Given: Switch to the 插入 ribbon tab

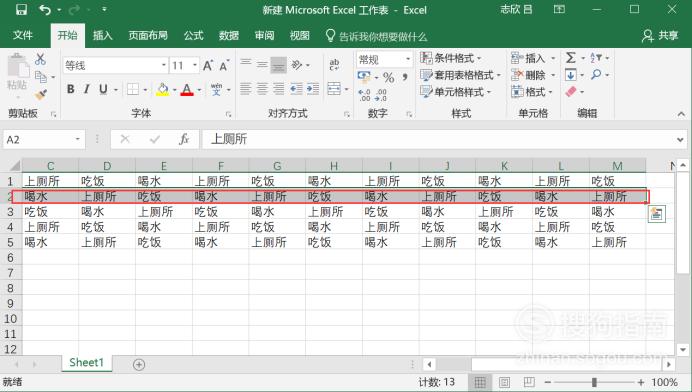Looking at the screenshot, I should [102, 35].
